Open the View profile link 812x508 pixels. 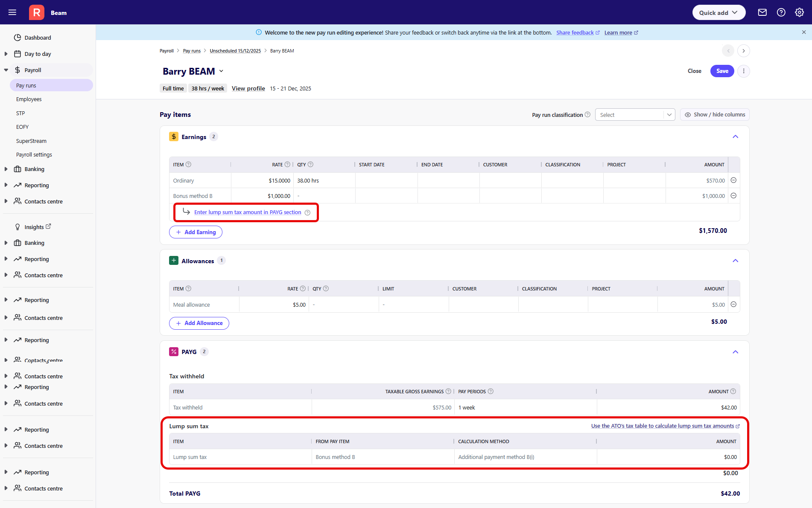[x=248, y=89]
